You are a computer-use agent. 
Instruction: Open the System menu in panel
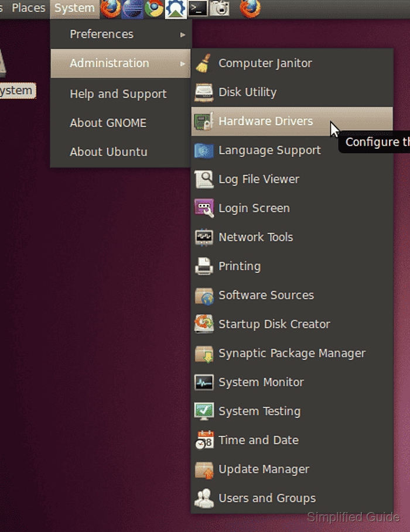pyautogui.click(x=74, y=8)
